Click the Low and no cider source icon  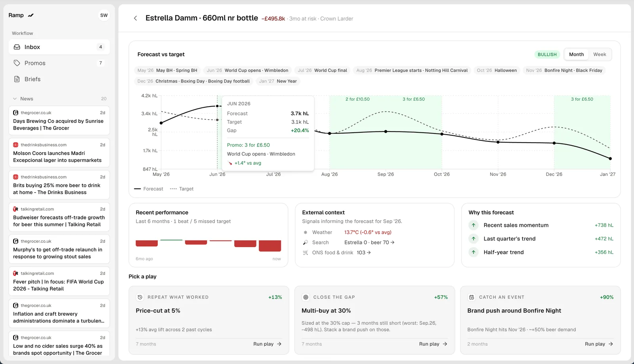16,337
